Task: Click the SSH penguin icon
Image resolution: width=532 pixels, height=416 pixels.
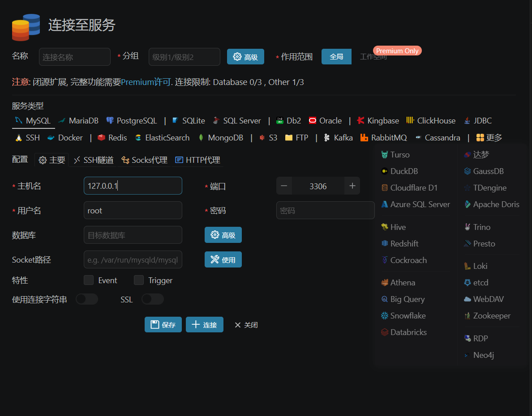Action: pos(19,138)
